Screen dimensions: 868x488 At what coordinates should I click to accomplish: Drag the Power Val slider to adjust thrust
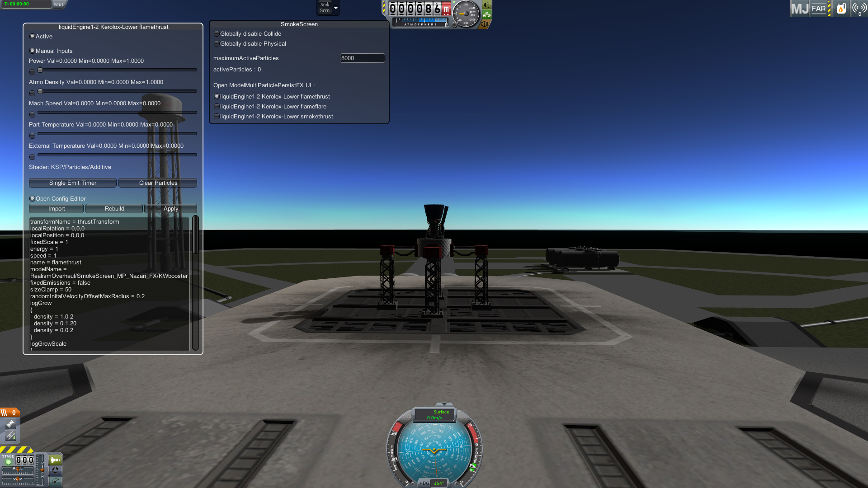pyautogui.click(x=39, y=70)
